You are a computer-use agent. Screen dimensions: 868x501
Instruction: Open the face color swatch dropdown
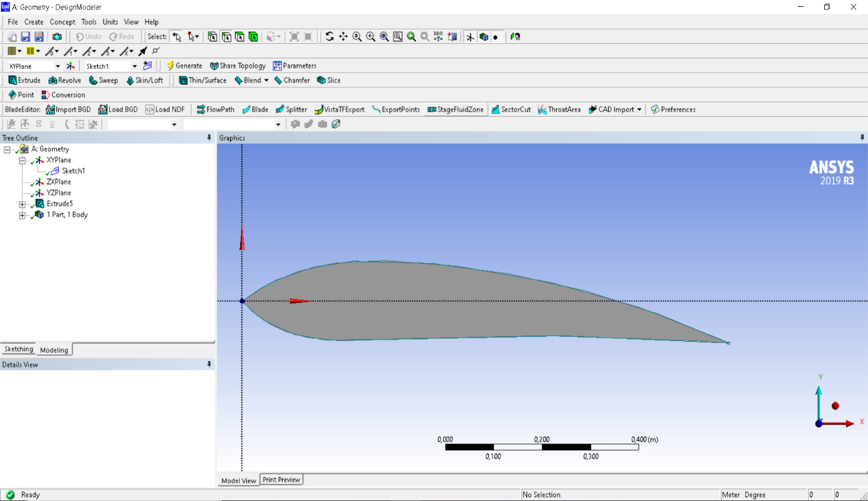click(19, 51)
